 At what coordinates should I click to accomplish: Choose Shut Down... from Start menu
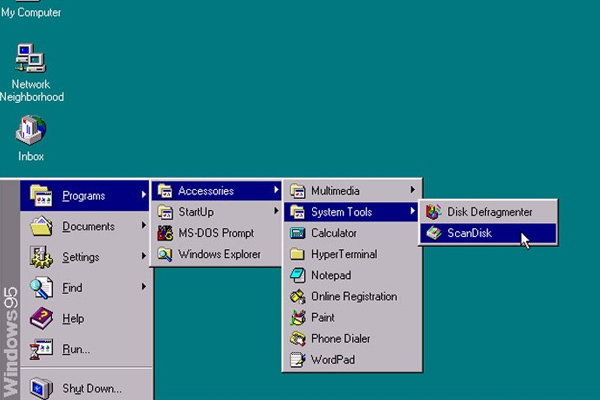[85, 388]
